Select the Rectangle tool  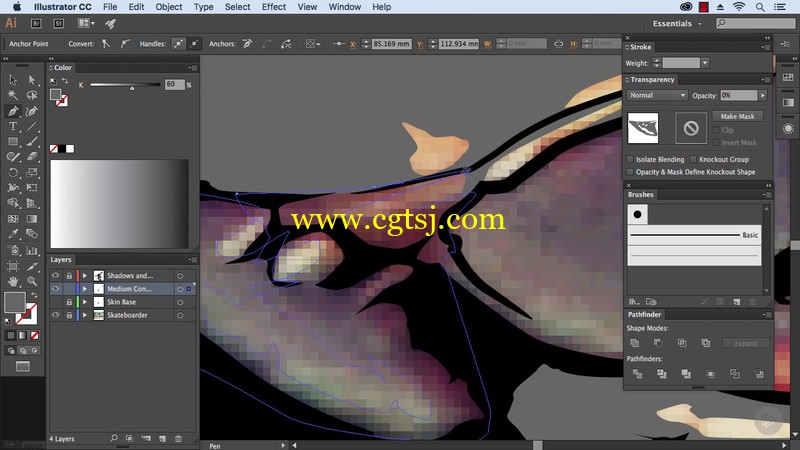[x=13, y=141]
